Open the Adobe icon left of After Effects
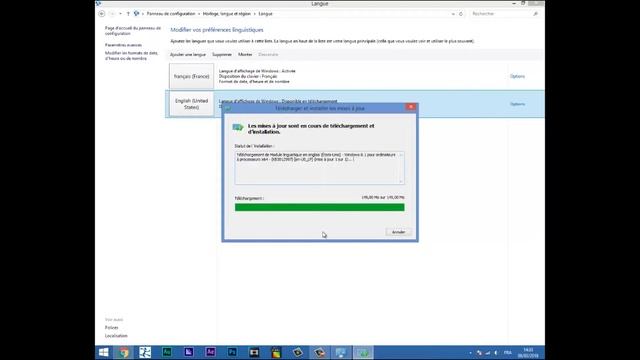Viewport: 640px width, 360px height. click(189, 352)
